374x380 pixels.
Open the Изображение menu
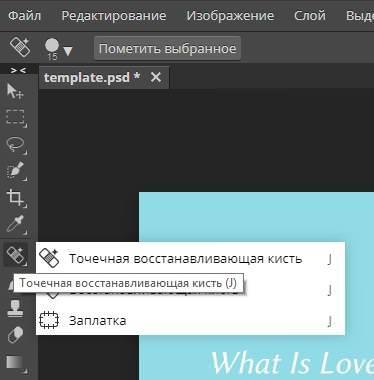pos(230,16)
